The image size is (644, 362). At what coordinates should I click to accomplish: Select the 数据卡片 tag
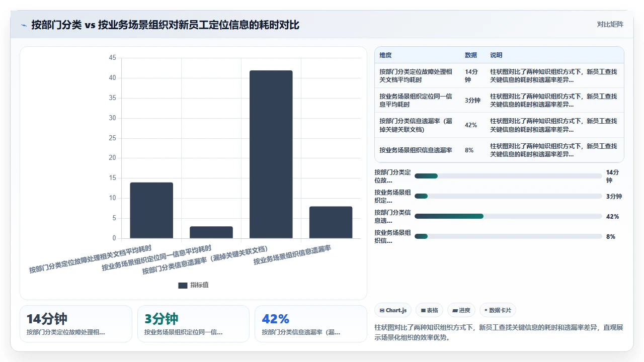coord(498,310)
